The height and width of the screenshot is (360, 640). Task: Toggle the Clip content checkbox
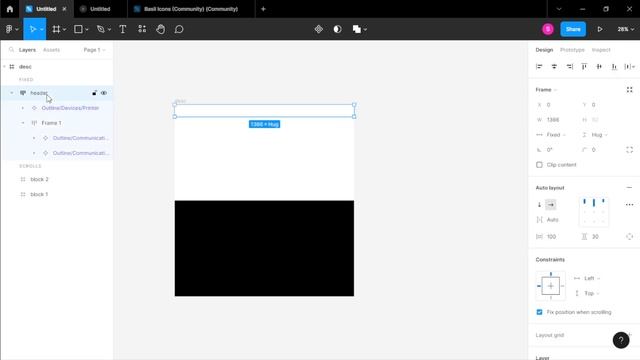[x=539, y=165]
